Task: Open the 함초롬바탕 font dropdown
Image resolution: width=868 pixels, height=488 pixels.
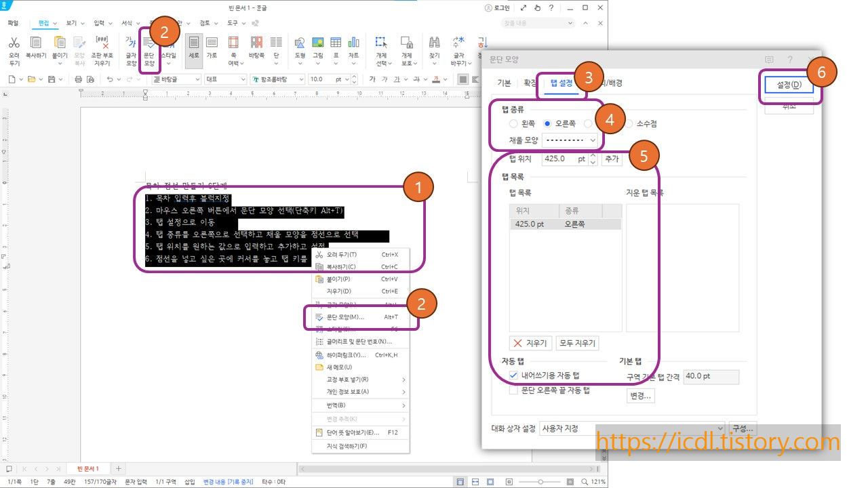Action: coord(278,79)
